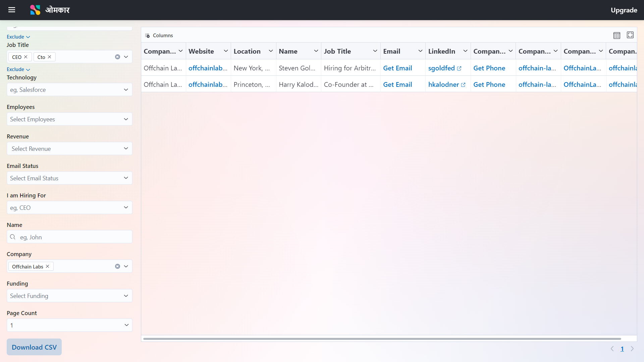Open OffchainLa... company link in Steven's row
The width and height of the screenshot is (644, 362).
tap(582, 68)
